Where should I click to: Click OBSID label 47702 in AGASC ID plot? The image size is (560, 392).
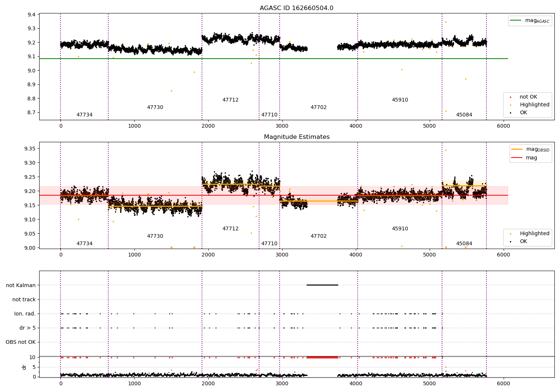(x=318, y=108)
